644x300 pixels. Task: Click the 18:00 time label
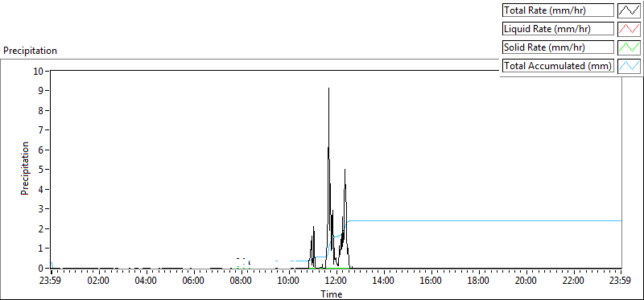tap(478, 282)
